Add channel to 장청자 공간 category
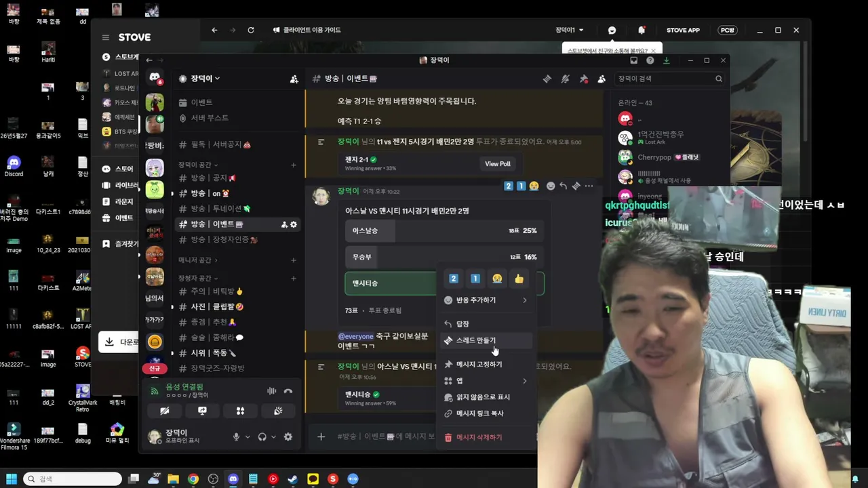 pyautogui.click(x=294, y=279)
